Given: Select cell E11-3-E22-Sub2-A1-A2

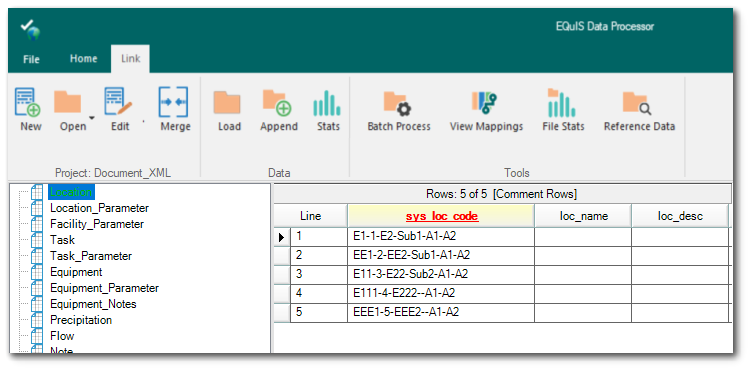Looking at the screenshot, I should coord(441,275).
